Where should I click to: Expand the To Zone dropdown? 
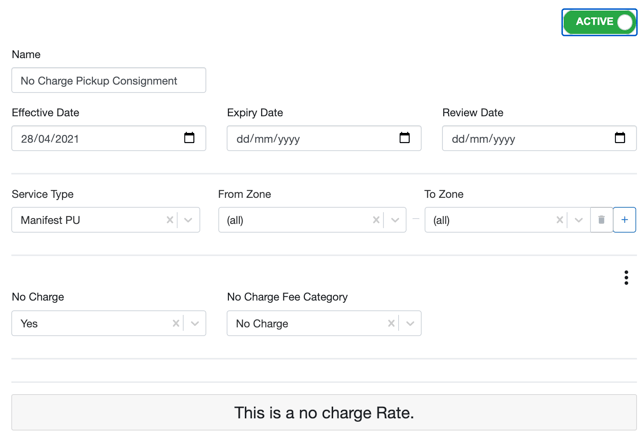pos(578,220)
